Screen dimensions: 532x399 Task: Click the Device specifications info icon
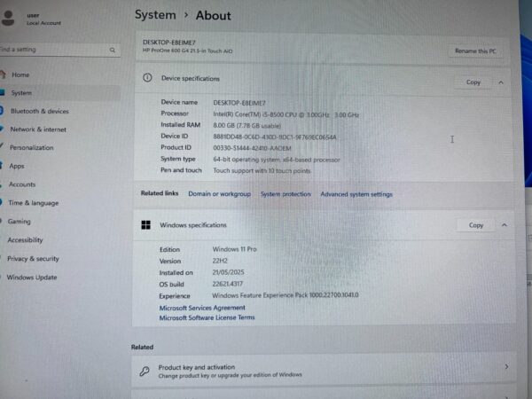coord(147,78)
